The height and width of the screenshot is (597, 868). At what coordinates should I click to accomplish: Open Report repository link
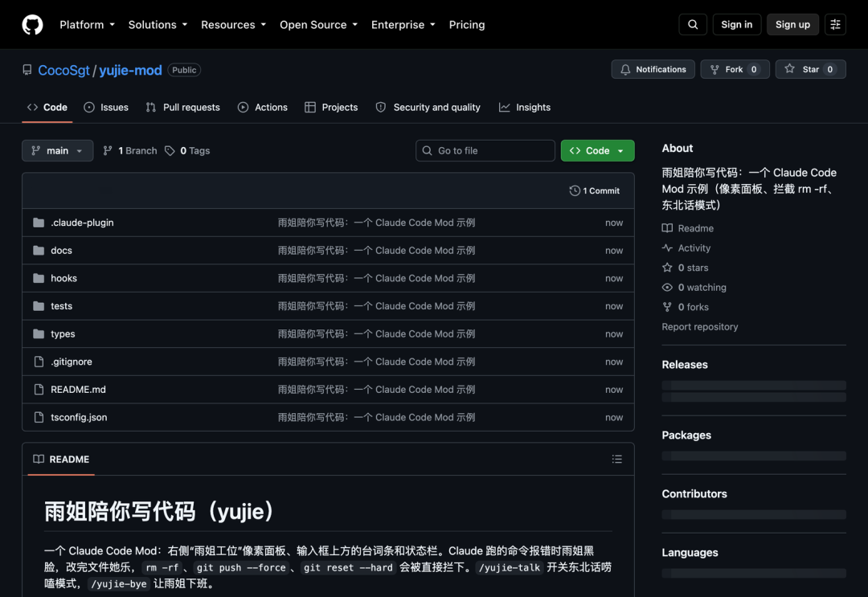coord(700,326)
